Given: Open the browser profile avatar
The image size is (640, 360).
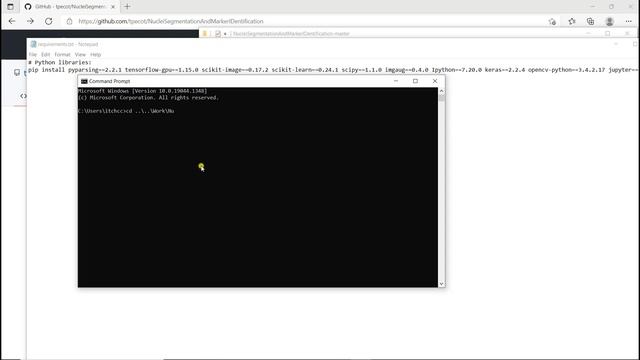Looking at the screenshot, I should 609,21.
